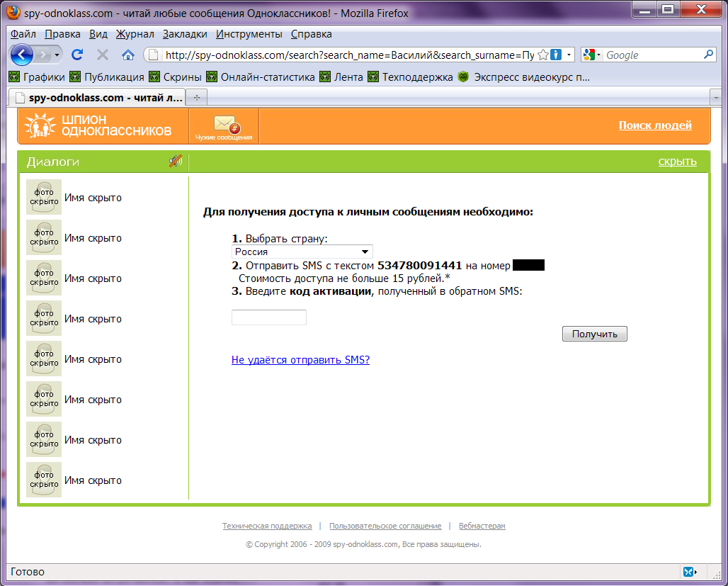Open the navigation history dropdown arrow
This screenshot has height=586, width=728.
(57, 55)
